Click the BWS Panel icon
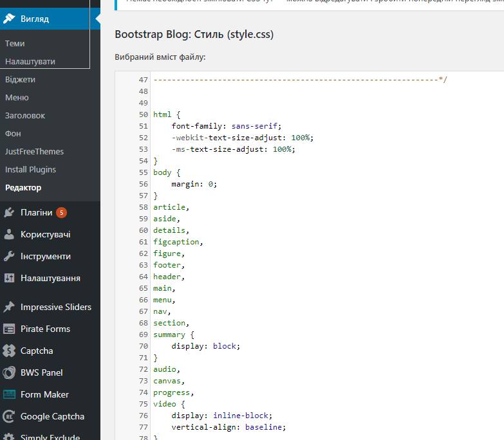This screenshot has width=504, height=440. click(x=9, y=372)
